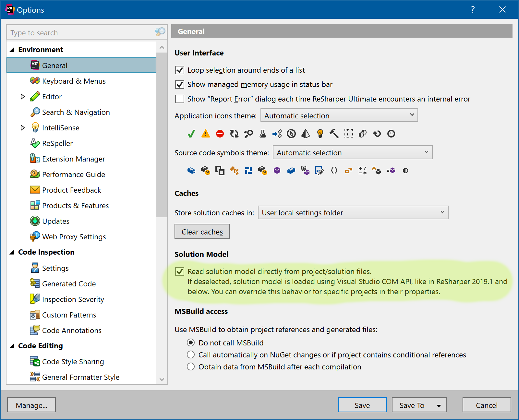519x420 pixels.
Task: Open Store solution caches in dropdown
Action: click(353, 213)
